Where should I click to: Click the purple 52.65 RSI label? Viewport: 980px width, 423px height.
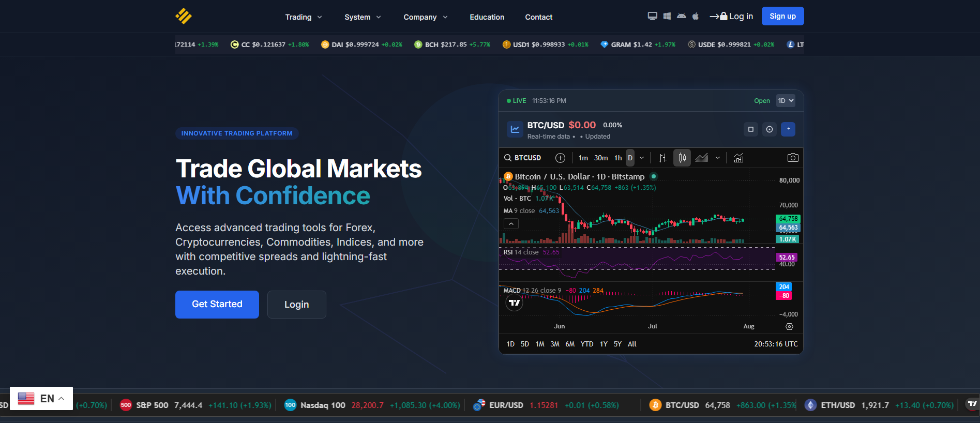tap(787, 257)
